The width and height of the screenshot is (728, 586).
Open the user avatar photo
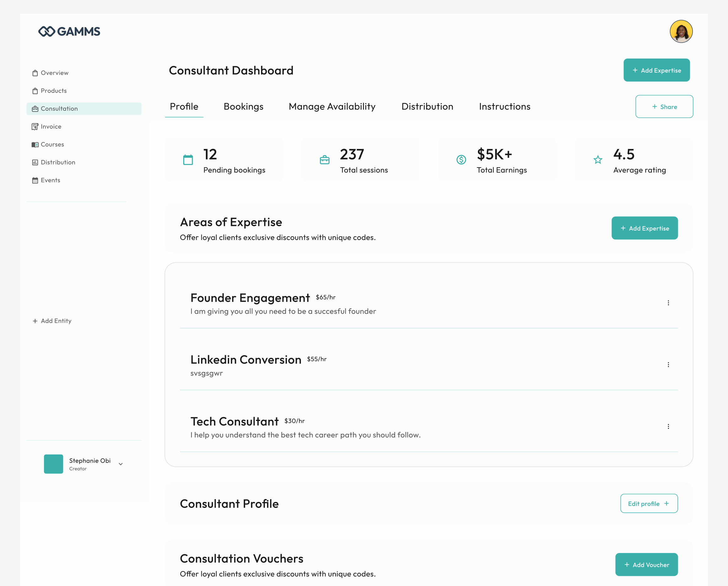pos(681,31)
